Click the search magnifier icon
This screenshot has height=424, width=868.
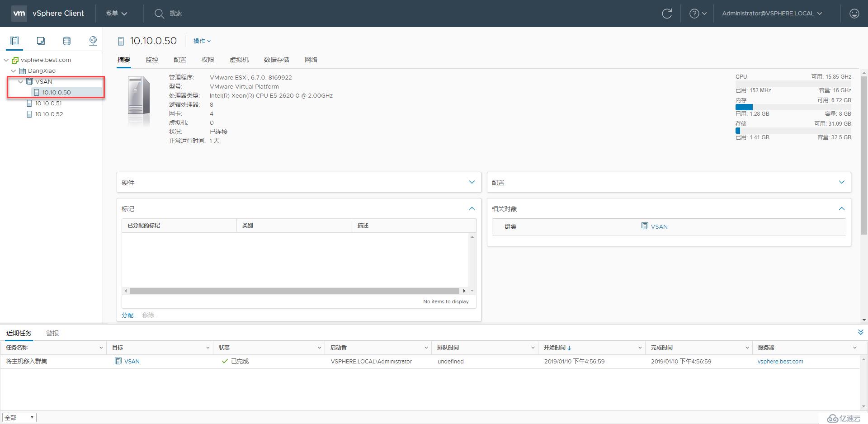(159, 14)
